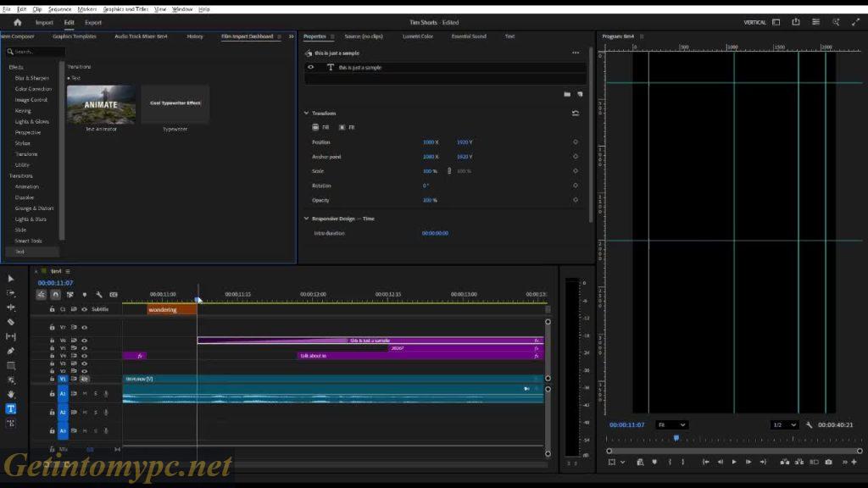Add a marker in the timeline header
The image size is (868, 488).
coord(85,295)
